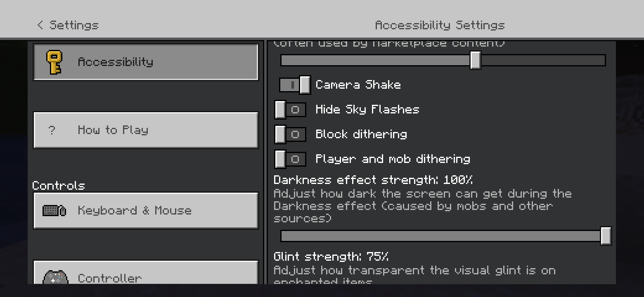Image resolution: width=644 pixels, height=297 pixels.
Task: Click the slider handle above Camera Shake
Action: click(476, 60)
